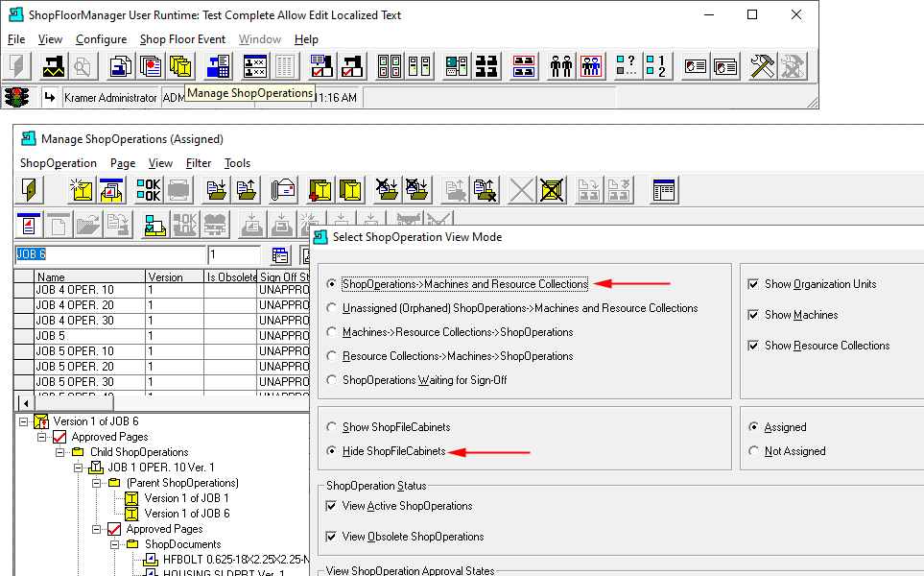Select ShopOperations Waiting for Sign-Off radio
The width and height of the screenshot is (924, 576).
(x=332, y=380)
